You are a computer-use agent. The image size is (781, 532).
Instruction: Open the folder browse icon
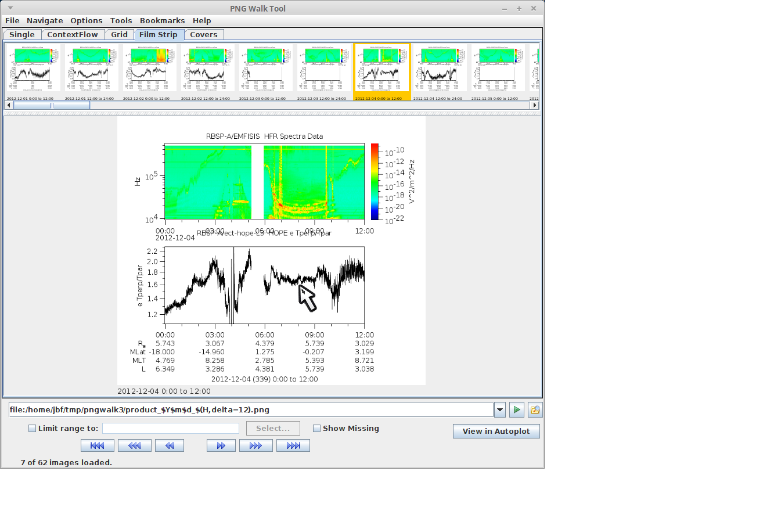click(534, 409)
